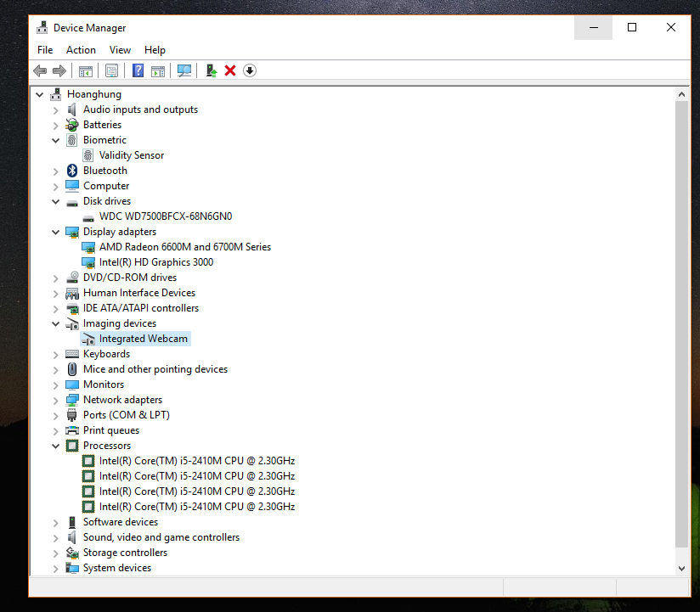The image size is (700, 612).
Task: Click the Network adapters category icon
Action: 72,400
